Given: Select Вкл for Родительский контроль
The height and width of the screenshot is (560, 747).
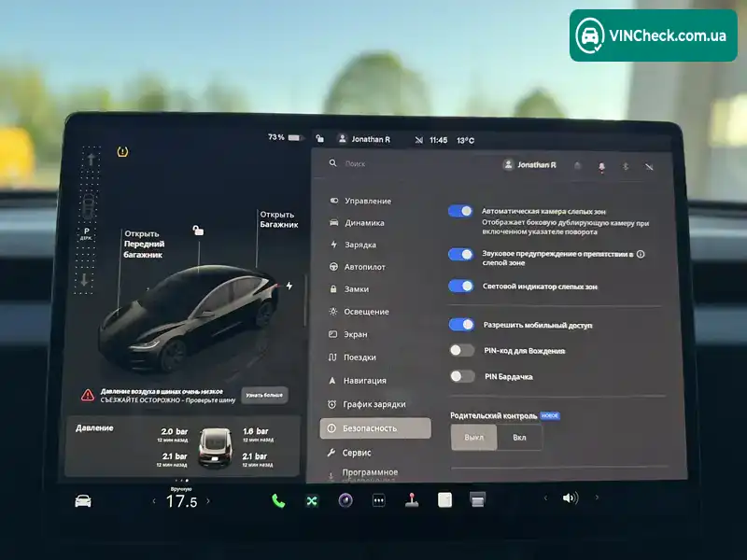Looking at the screenshot, I should (519, 437).
